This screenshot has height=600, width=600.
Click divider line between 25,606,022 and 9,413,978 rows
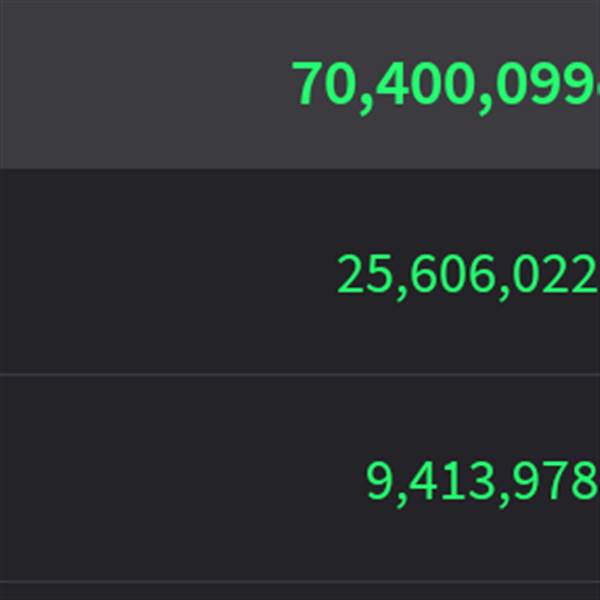[x=300, y=375]
